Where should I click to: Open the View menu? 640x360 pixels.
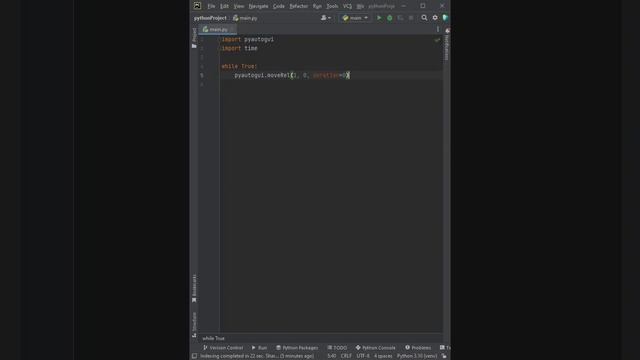[238, 6]
